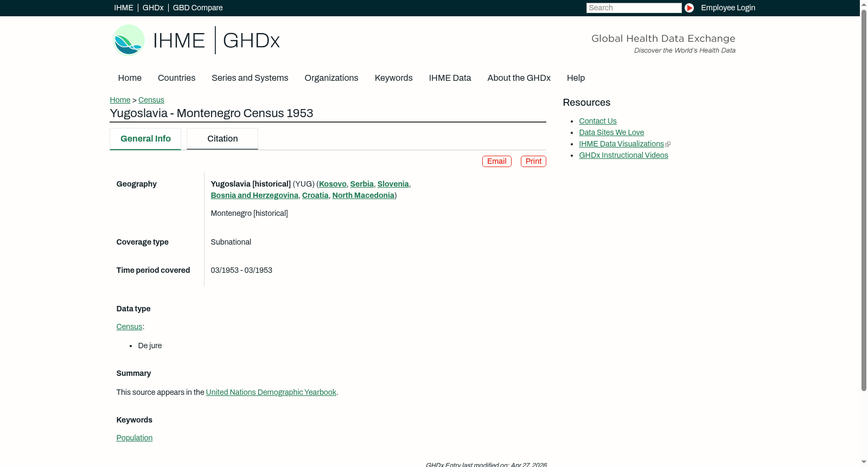Screen dimensions: 868x467
Task: Open United Nations Demographic Yearbook link
Action: (271, 392)
